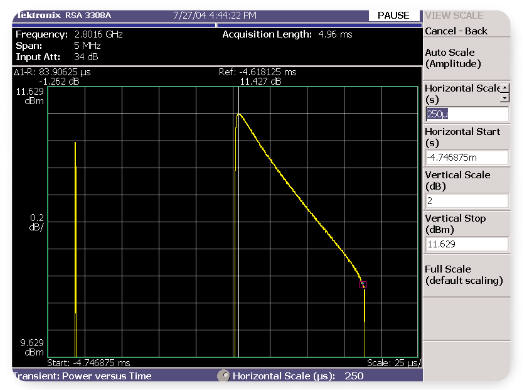Screen dimensions: 523x390
Task: Click the Vertical Scale field showing 2
Action: (x=467, y=201)
